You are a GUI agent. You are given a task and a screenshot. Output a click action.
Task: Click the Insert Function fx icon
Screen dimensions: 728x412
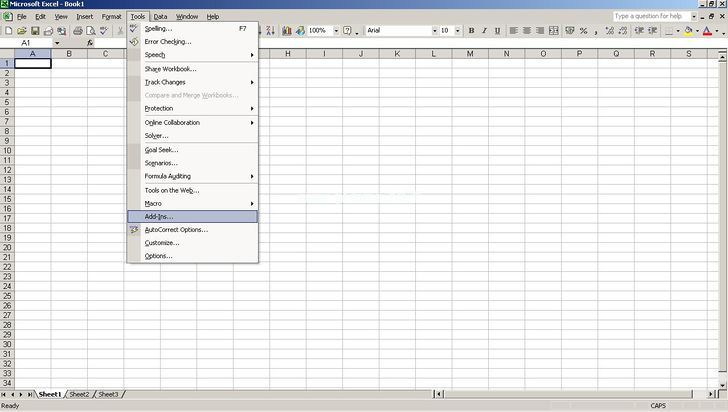[x=90, y=43]
